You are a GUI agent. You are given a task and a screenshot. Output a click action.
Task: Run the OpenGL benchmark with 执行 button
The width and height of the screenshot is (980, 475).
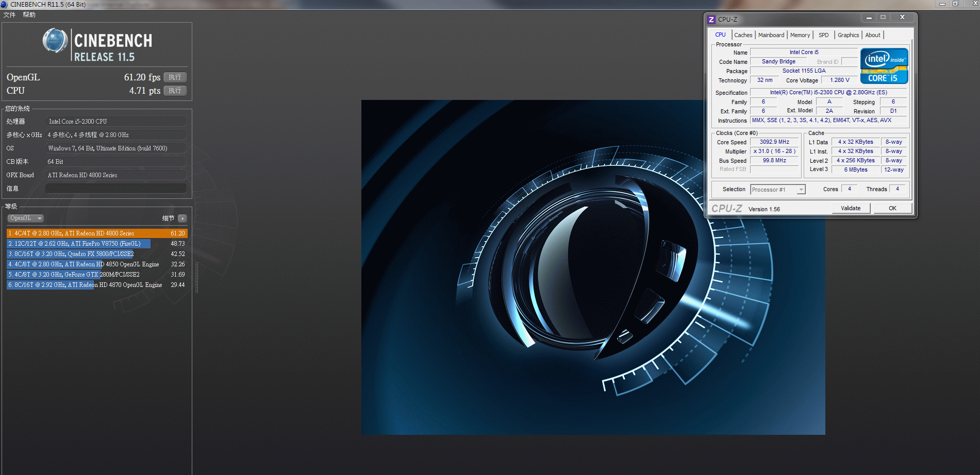pyautogui.click(x=175, y=77)
